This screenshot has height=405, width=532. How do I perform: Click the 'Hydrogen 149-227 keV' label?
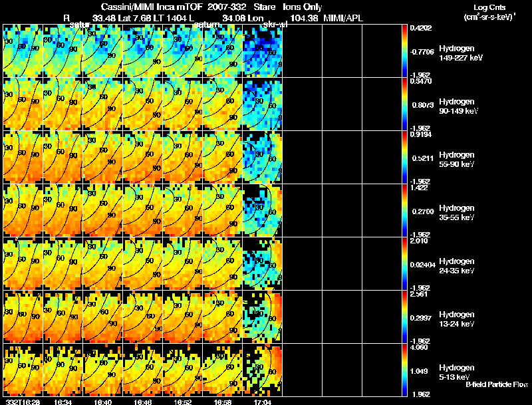coord(461,53)
